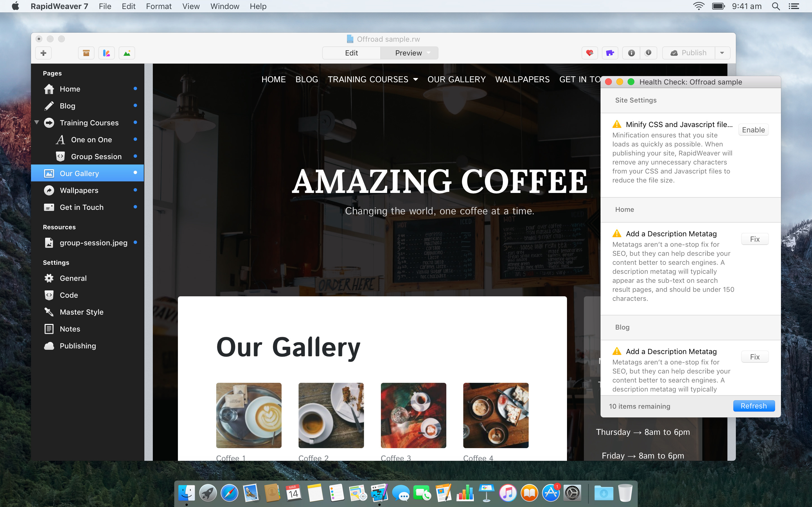Open Master Style settings in sidebar
This screenshot has width=812, height=507.
(81, 312)
